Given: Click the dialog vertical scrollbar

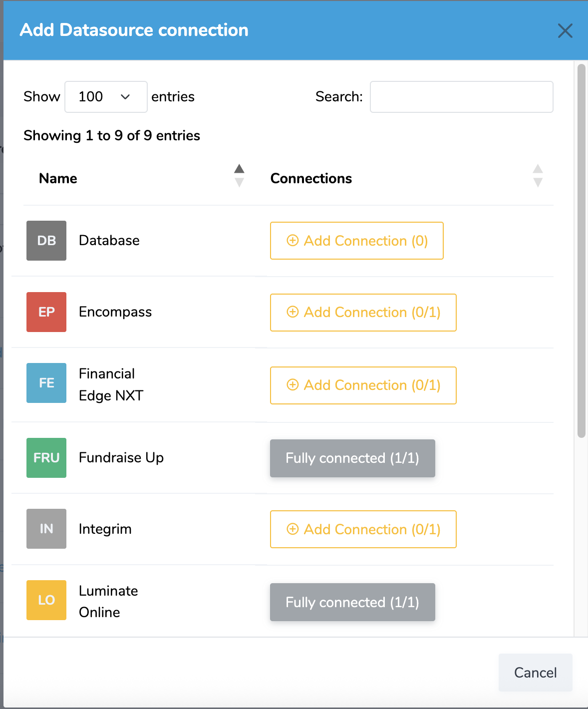Looking at the screenshot, I should point(581,250).
